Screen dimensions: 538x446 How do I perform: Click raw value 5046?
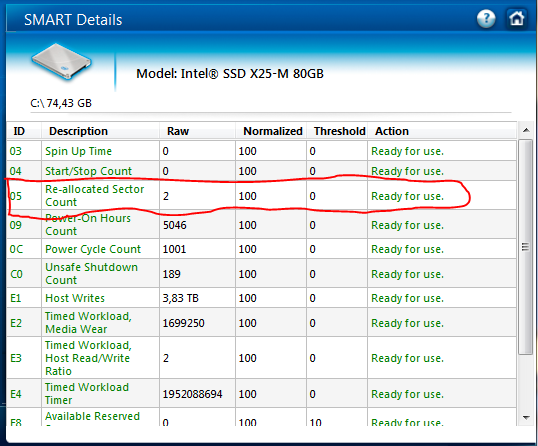click(175, 225)
